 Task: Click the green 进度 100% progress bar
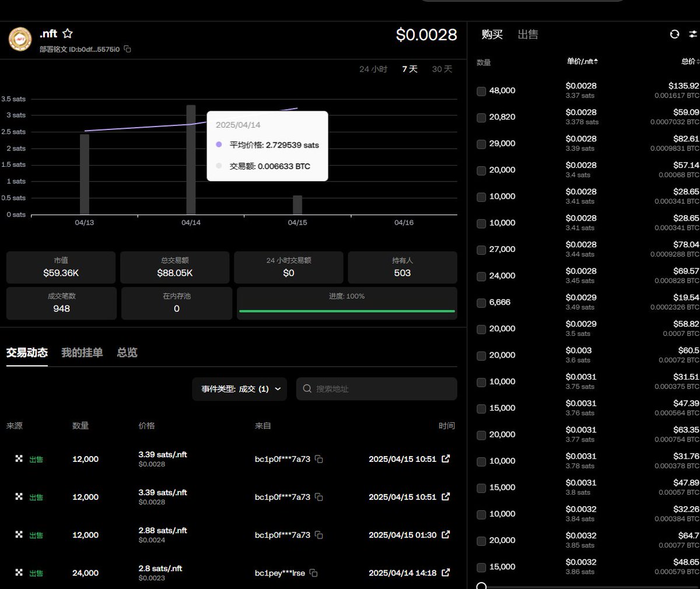pos(346,311)
